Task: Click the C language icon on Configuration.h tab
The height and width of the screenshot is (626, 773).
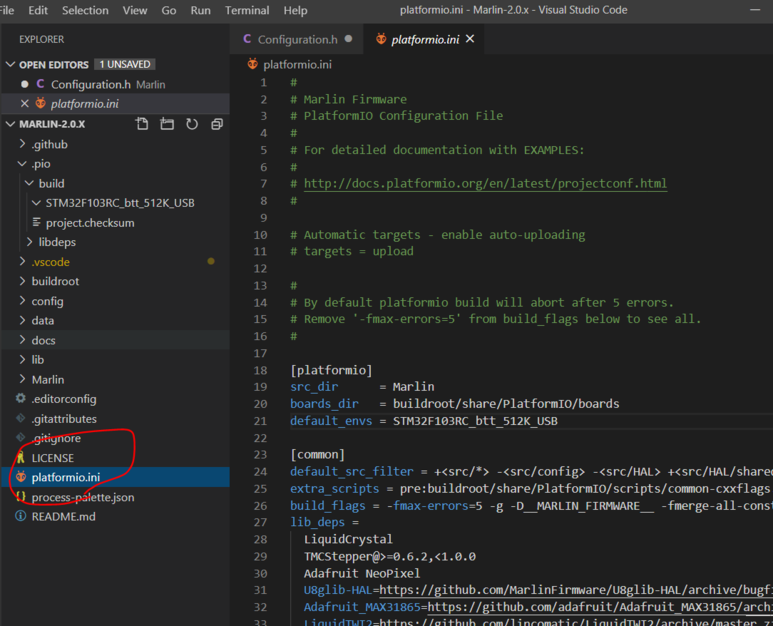Action: pyautogui.click(x=247, y=39)
